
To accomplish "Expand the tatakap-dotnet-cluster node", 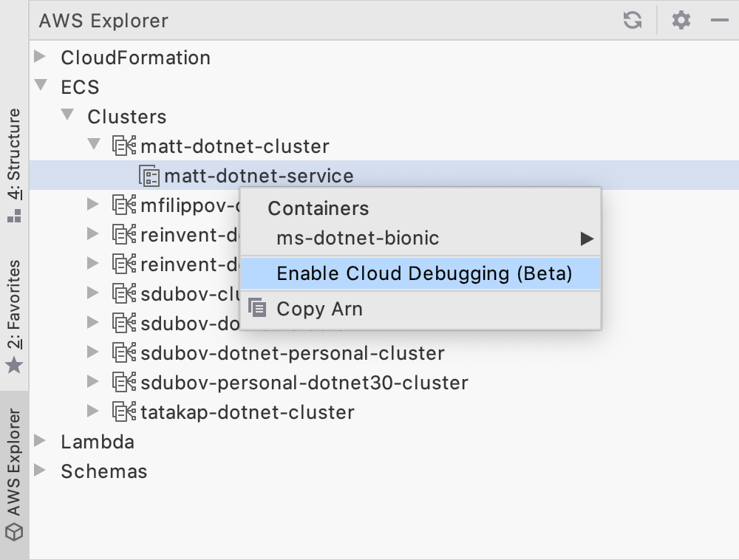I will (x=93, y=412).
